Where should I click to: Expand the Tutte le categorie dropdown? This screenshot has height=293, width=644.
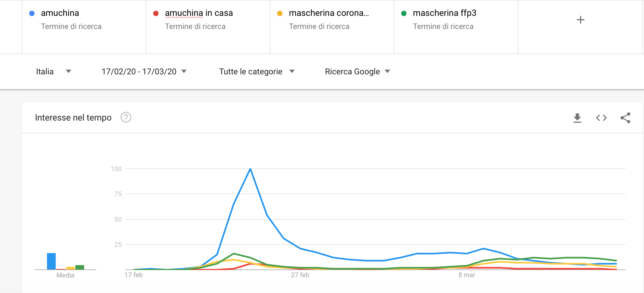coord(257,72)
